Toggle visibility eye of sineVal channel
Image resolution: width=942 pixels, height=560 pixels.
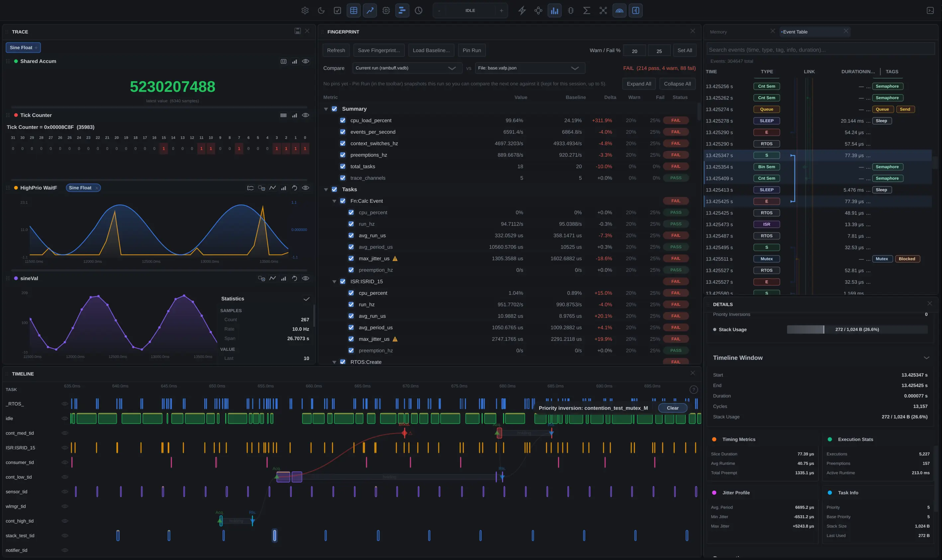306,278
